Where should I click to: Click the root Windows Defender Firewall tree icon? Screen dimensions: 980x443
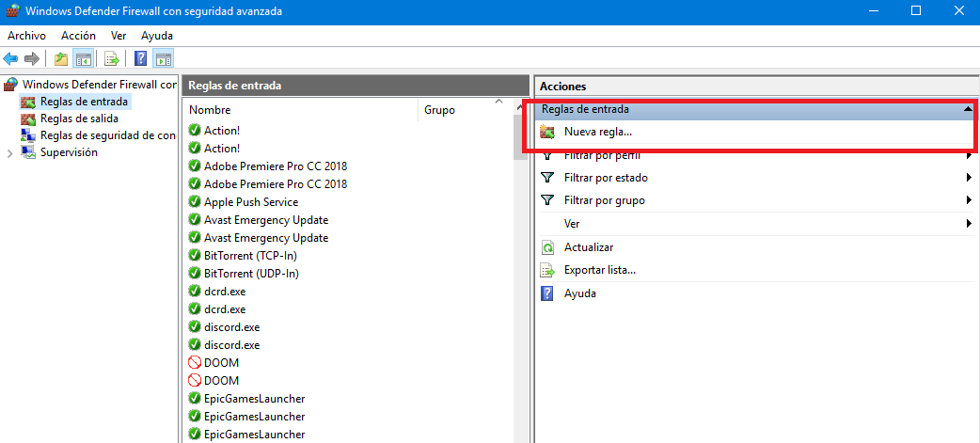[10, 85]
